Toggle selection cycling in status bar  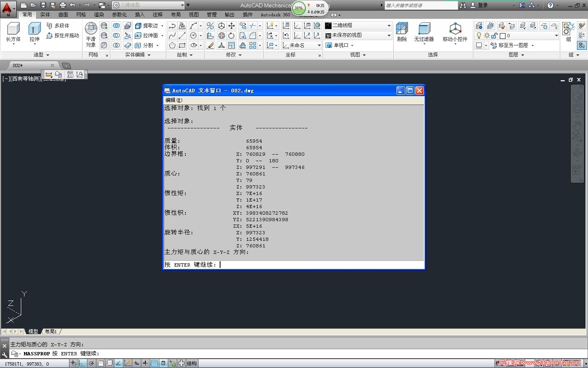(x=172, y=363)
